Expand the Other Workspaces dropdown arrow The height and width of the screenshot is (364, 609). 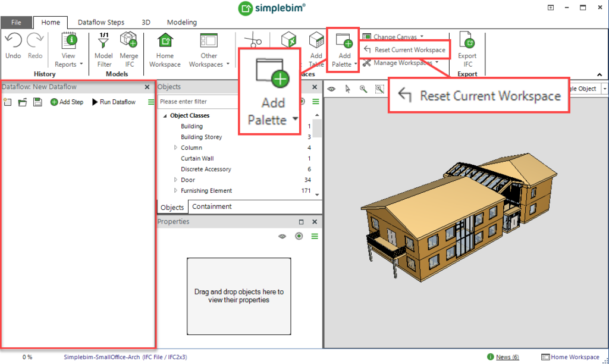tap(228, 64)
